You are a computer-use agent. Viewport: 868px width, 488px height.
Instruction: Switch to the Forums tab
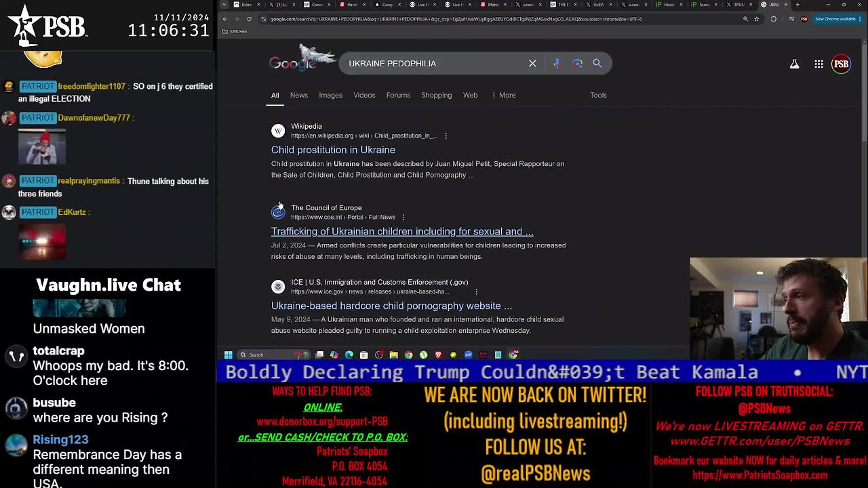[398, 95]
